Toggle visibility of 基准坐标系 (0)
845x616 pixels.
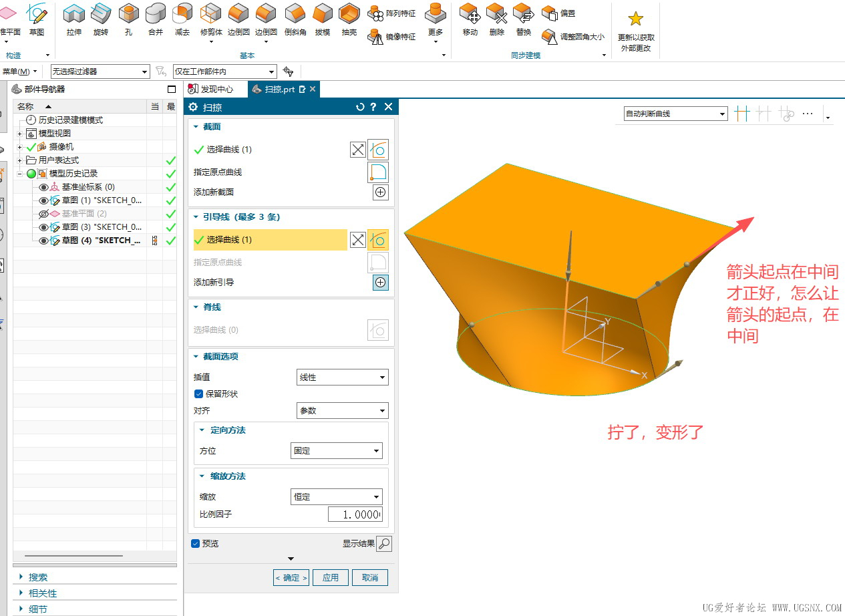[44, 187]
